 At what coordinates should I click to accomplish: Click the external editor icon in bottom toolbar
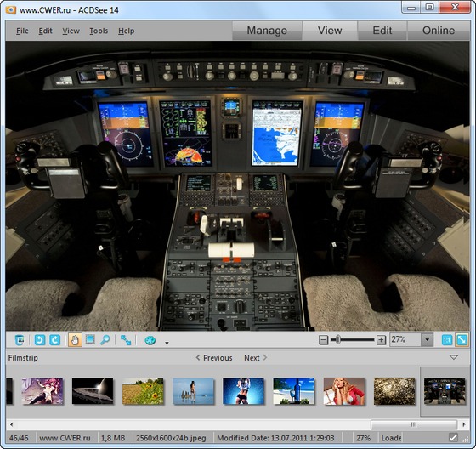20,340
